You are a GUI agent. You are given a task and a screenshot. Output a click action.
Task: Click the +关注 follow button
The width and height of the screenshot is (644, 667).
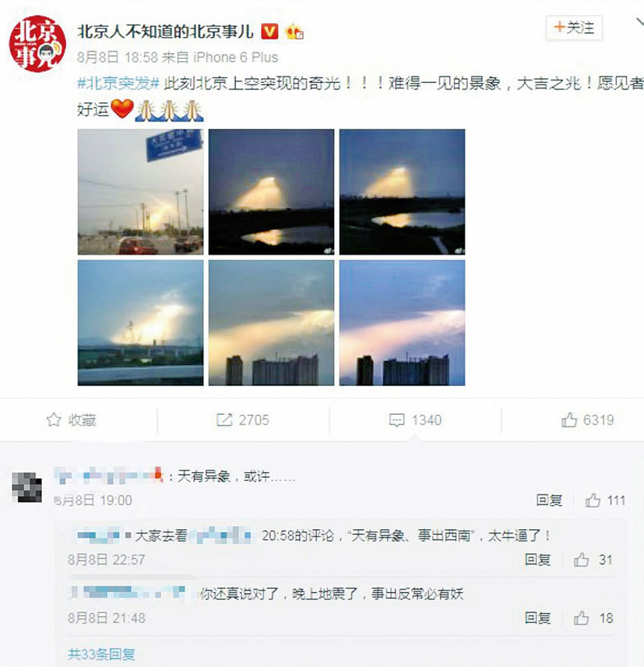(x=574, y=28)
